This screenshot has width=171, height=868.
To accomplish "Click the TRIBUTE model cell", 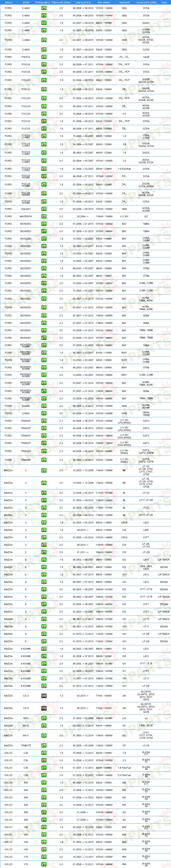I will click(x=26, y=745).
